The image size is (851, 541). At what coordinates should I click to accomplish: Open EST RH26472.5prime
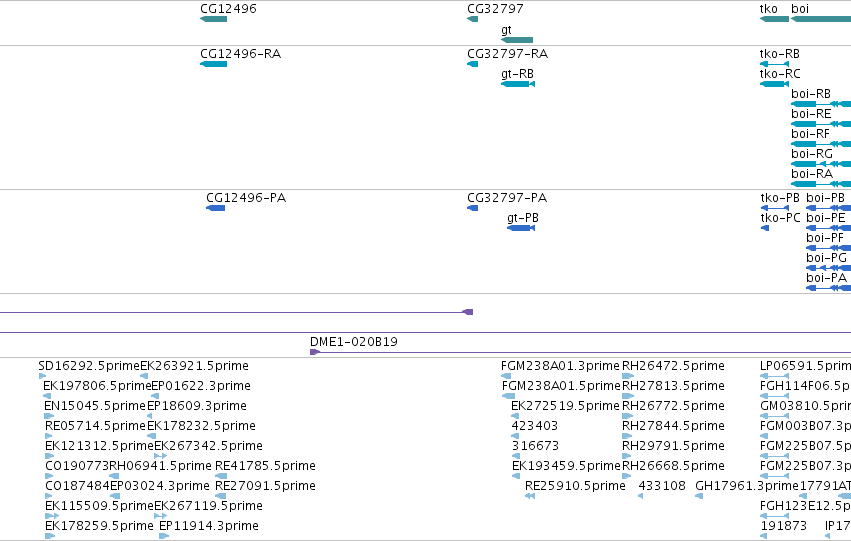(673, 366)
